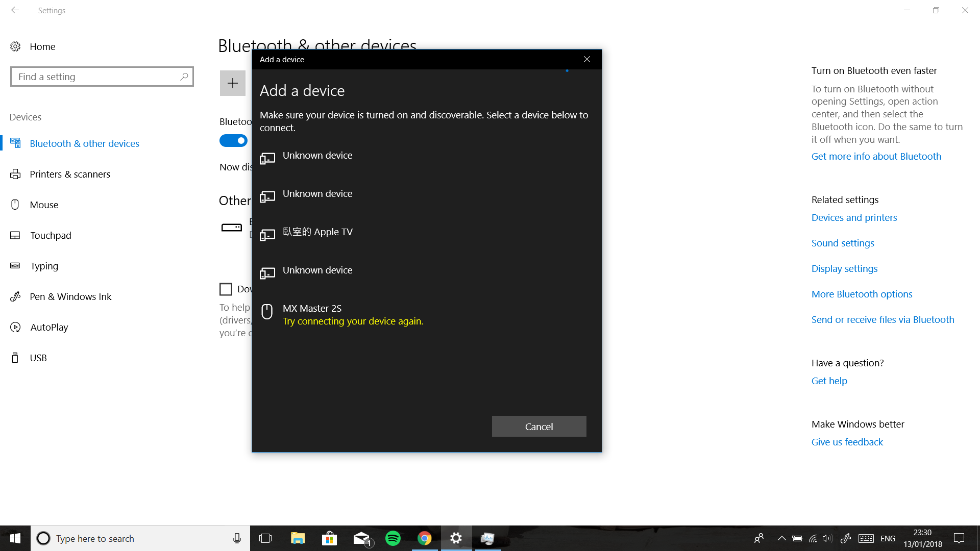
Task: Open the Action Center notification icon
Action: (x=959, y=538)
